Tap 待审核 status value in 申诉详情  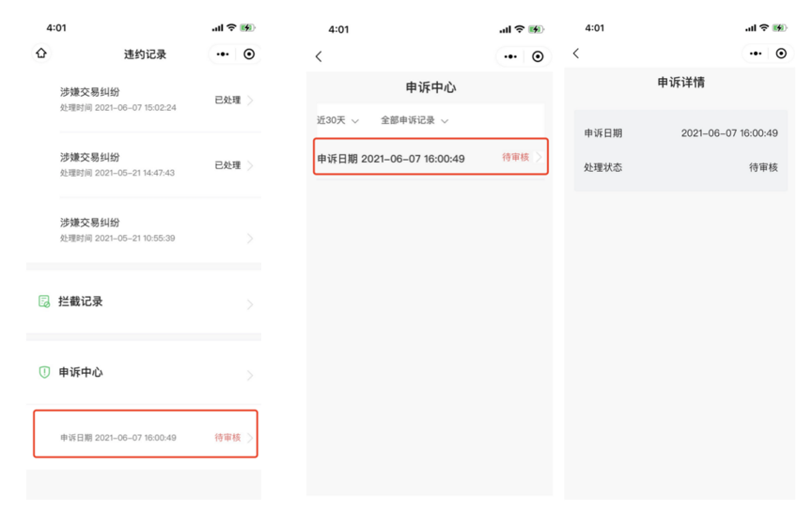[x=763, y=167]
